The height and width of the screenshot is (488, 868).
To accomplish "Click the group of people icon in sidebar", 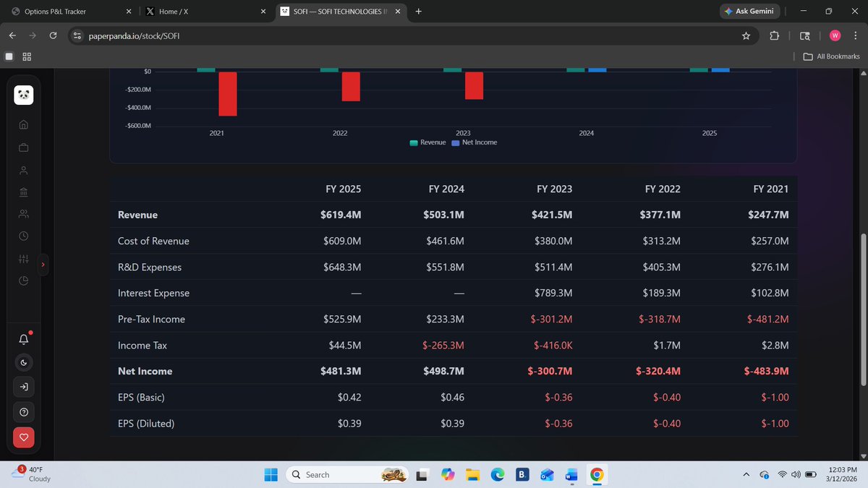I will click(x=24, y=214).
